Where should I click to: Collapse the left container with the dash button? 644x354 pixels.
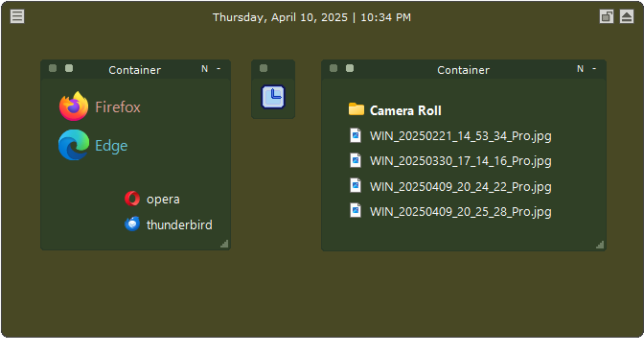[218, 69]
